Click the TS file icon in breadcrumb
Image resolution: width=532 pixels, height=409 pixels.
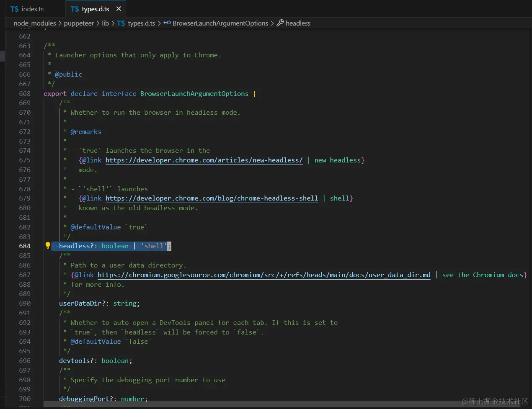tap(121, 23)
